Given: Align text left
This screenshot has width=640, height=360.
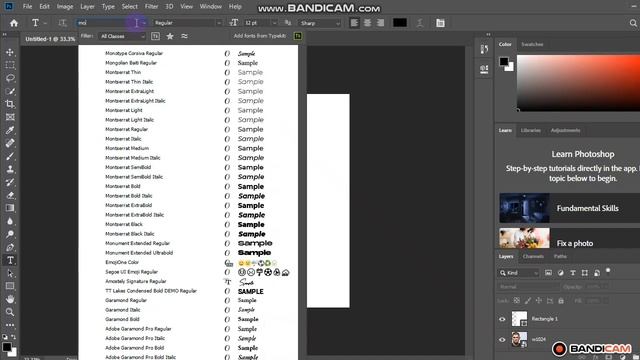Looking at the screenshot, I should tap(354, 23).
